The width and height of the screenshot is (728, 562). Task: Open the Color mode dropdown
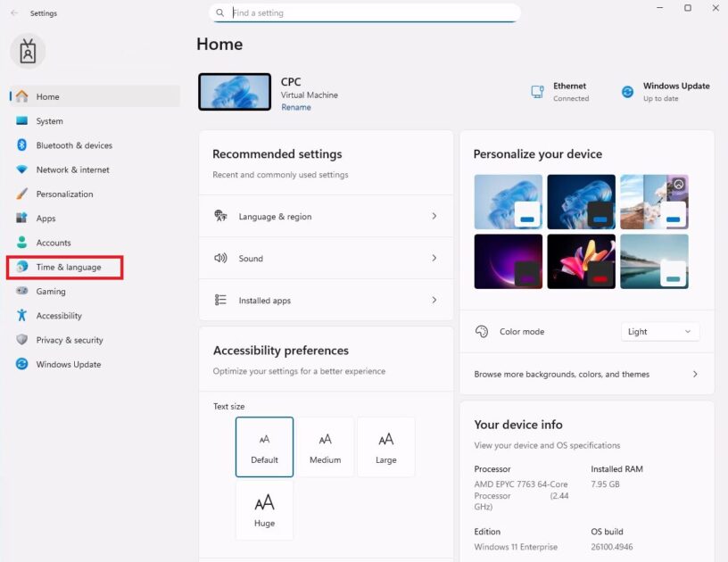(660, 331)
